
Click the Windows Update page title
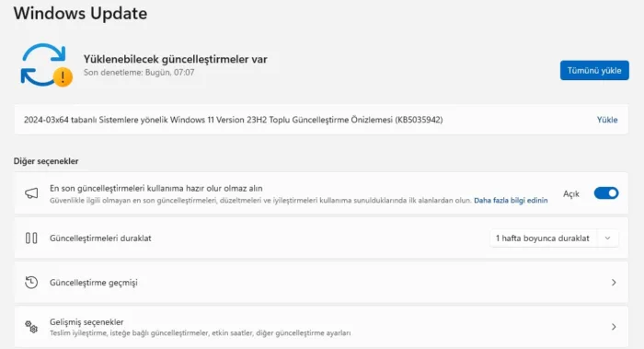click(81, 13)
